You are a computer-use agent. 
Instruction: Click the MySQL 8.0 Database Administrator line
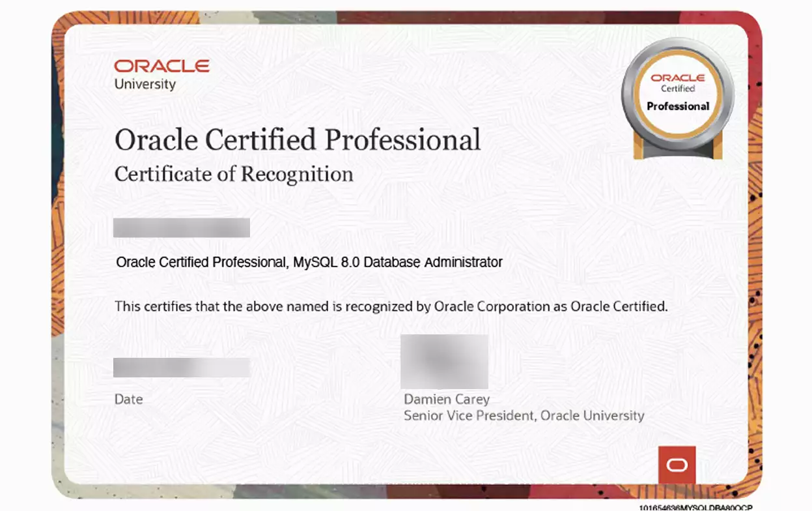coord(309,262)
